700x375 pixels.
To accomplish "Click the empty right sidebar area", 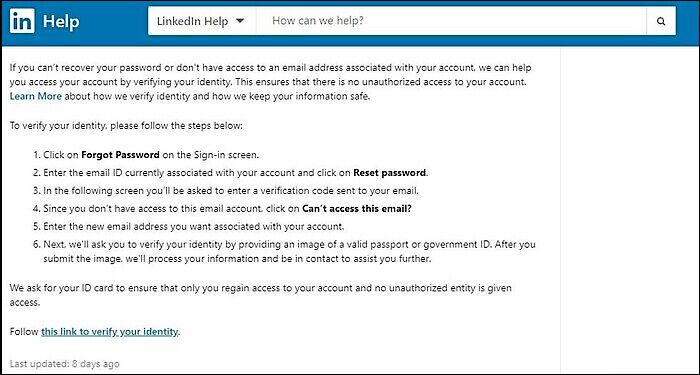I will pyautogui.click(x=630, y=210).
